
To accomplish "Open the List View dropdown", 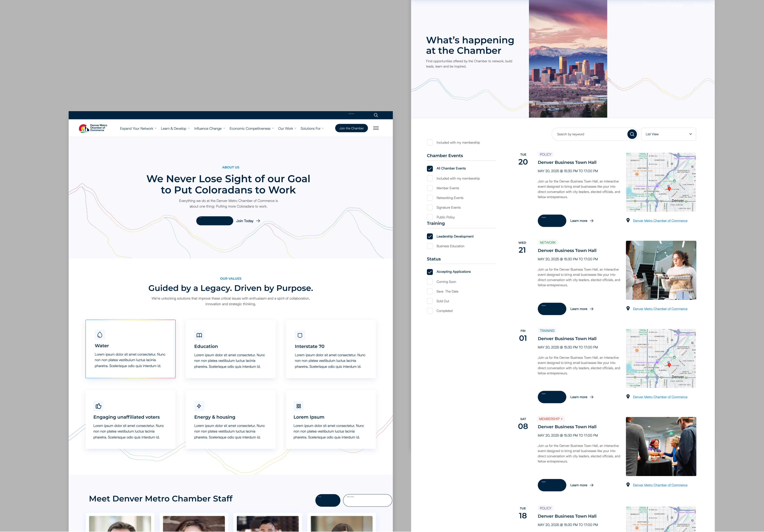I will 668,134.
